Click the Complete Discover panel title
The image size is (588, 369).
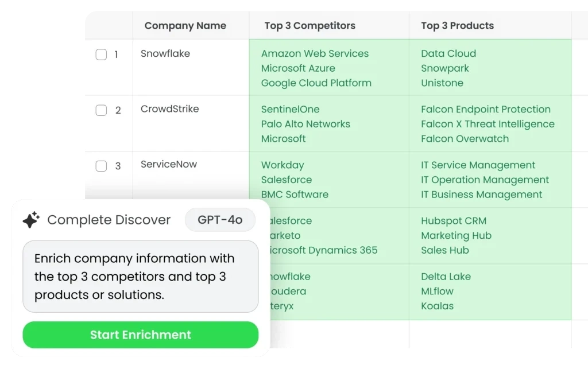coord(109,220)
